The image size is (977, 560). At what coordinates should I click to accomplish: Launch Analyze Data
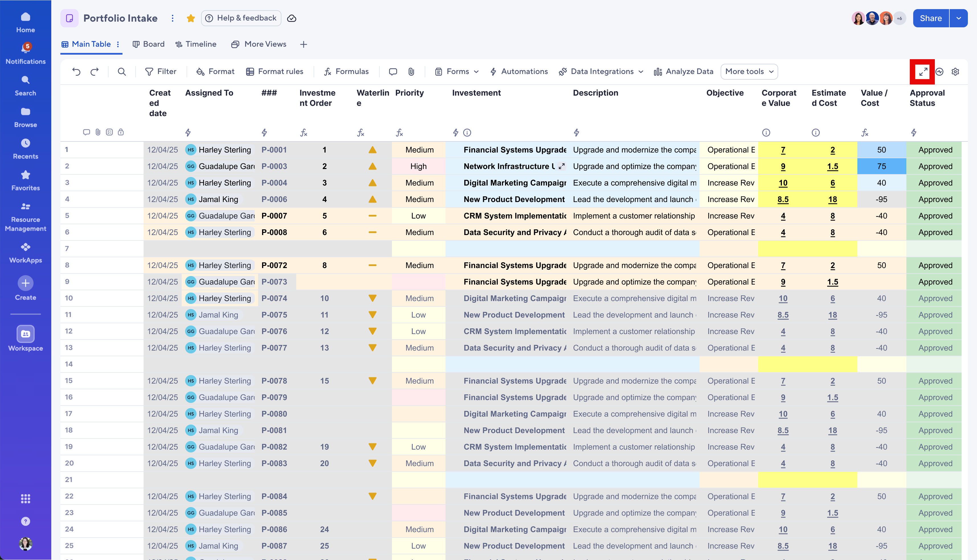click(684, 71)
